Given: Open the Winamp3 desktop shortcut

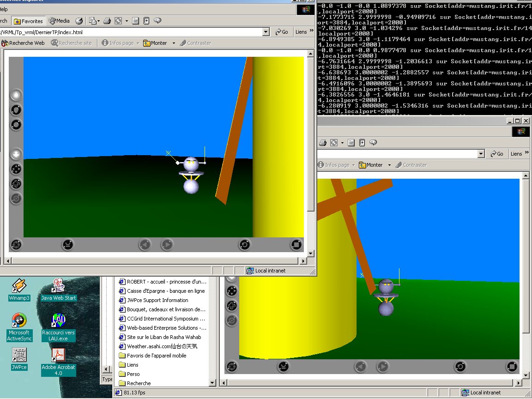Looking at the screenshot, I should [19, 290].
